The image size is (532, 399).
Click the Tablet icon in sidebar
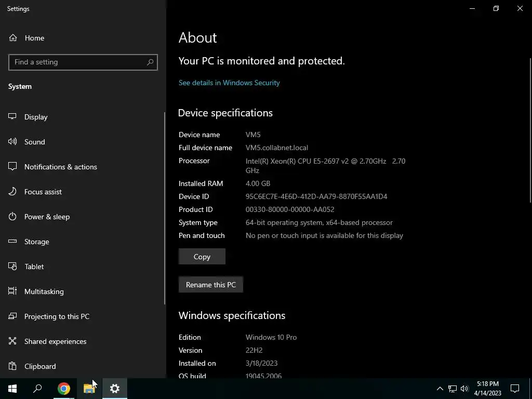tap(12, 267)
